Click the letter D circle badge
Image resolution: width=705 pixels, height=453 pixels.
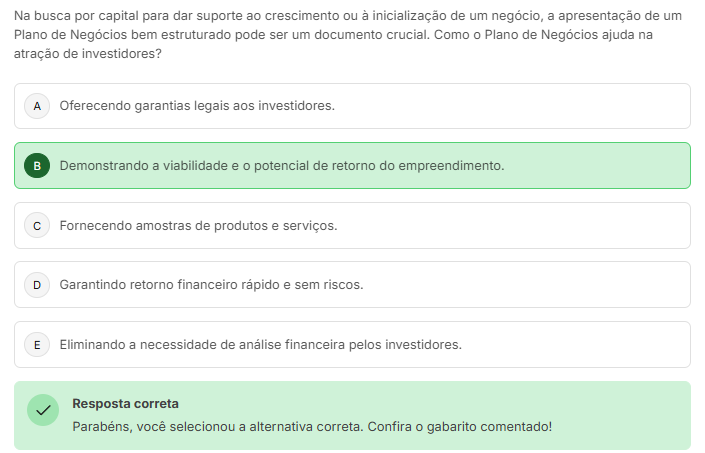click(x=37, y=285)
